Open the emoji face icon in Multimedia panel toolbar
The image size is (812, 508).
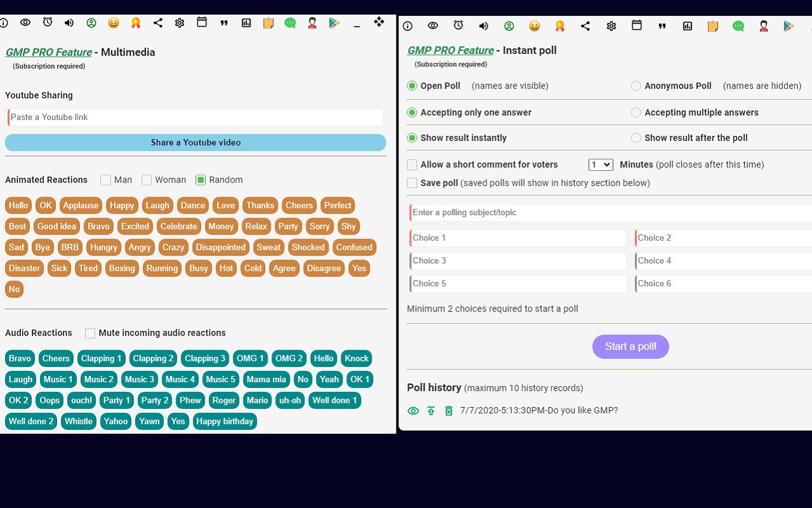[x=114, y=23]
